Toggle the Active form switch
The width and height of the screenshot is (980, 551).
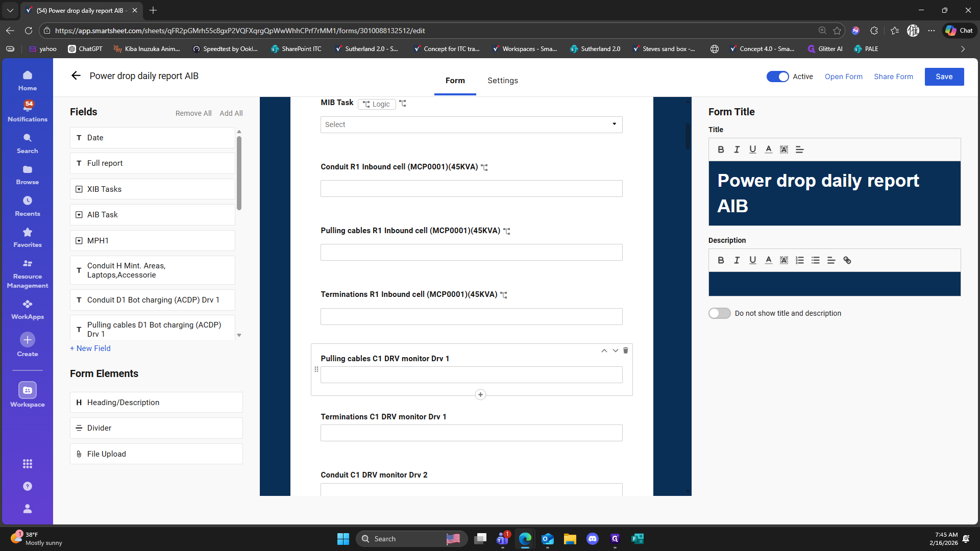point(777,77)
